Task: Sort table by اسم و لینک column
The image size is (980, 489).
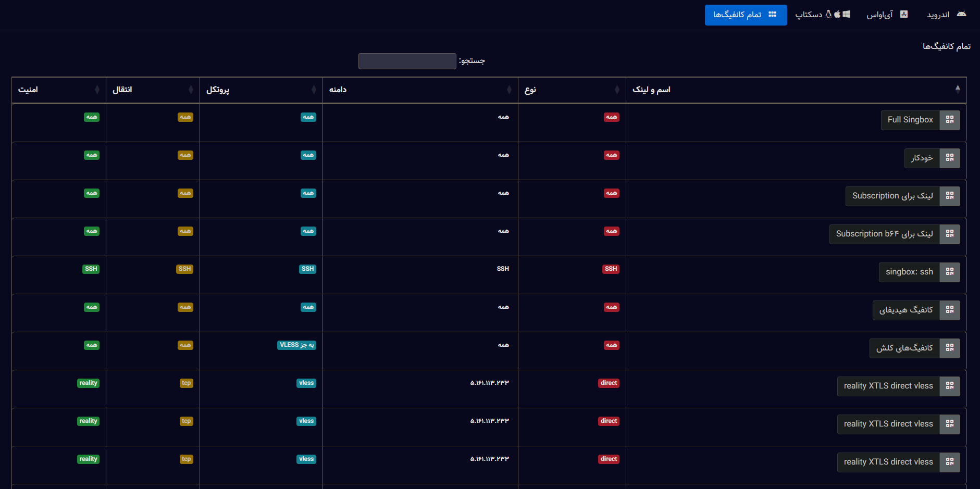Action: (796, 90)
